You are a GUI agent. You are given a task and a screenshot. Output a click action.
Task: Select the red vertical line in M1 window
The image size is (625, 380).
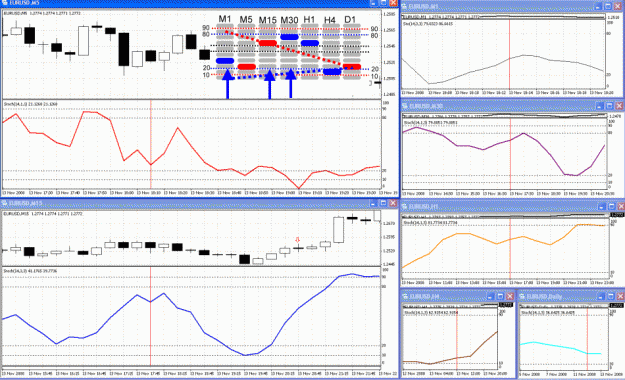coord(509,54)
